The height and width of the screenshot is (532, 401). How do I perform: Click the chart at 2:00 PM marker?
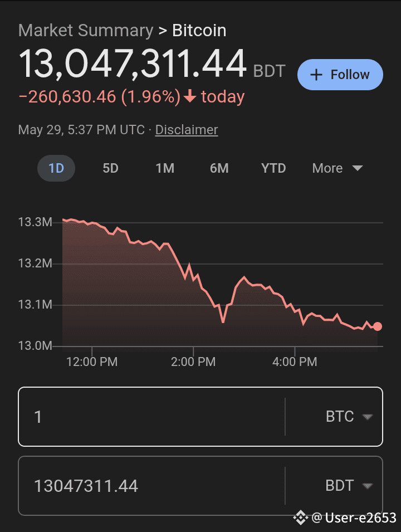coord(193,362)
